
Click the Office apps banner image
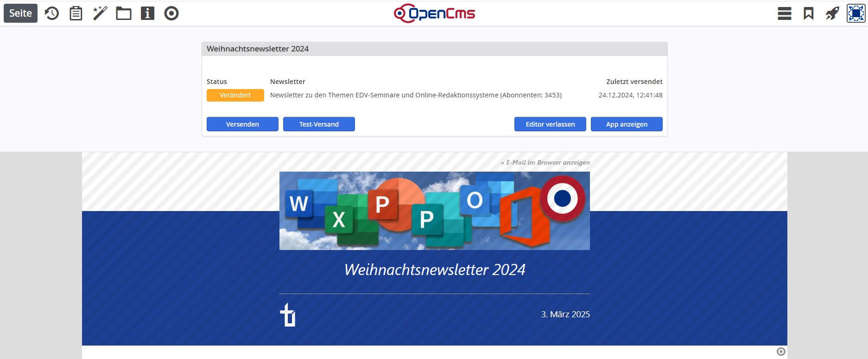tap(435, 211)
